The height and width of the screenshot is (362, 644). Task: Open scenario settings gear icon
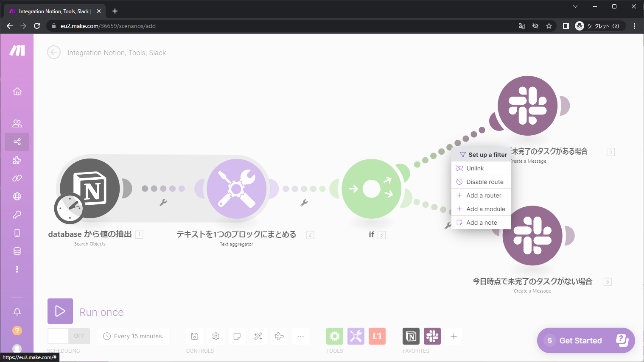pyautogui.click(x=216, y=336)
